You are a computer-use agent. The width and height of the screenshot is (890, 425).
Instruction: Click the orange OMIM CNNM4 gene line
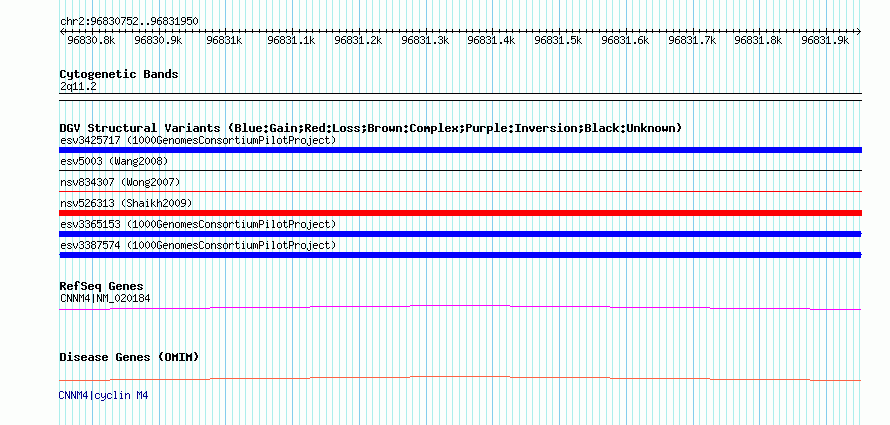[x=460, y=378]
